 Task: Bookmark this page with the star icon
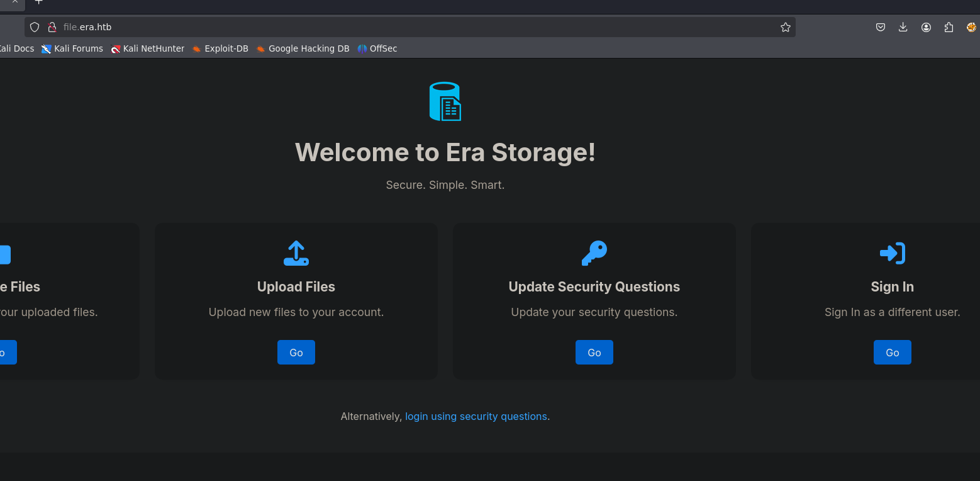pyautogui.click(x=786, y=27)
